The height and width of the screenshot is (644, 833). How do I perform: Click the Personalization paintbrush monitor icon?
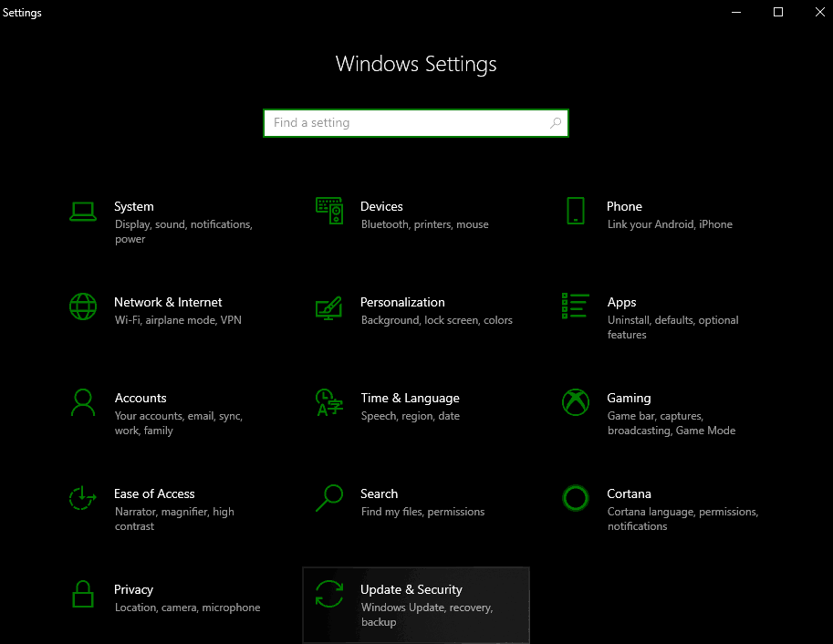click(328, 308)
